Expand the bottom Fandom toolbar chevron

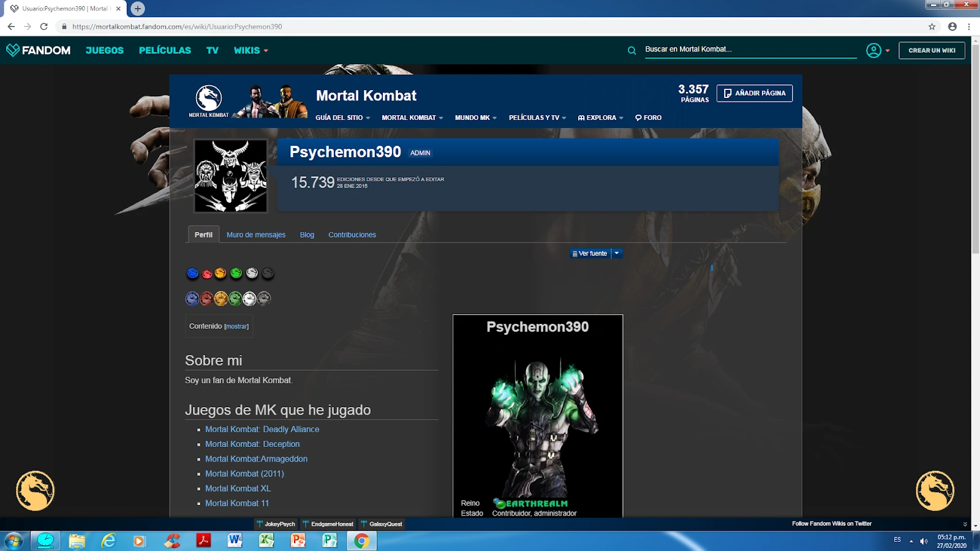click(965, 524)
